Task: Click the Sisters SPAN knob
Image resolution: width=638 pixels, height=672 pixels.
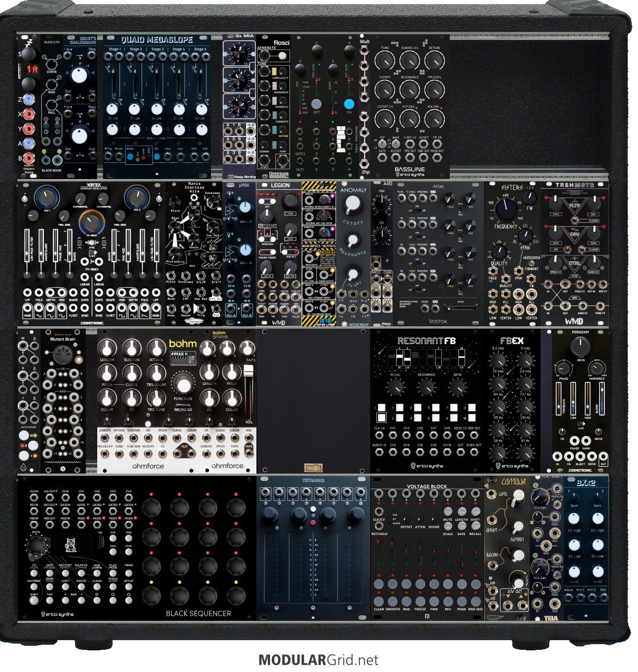Action: 525,236
